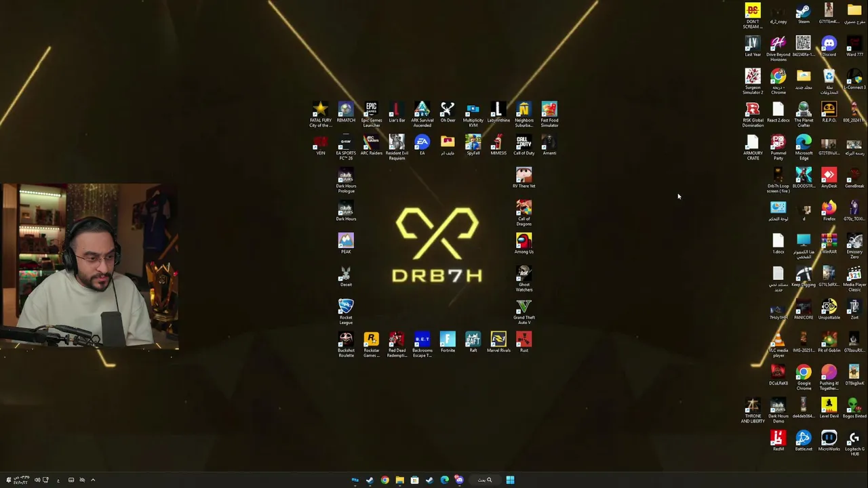Launch the Among Us shortcut
The height and width of the screenshot is (488, 868).
click(524, 243)
